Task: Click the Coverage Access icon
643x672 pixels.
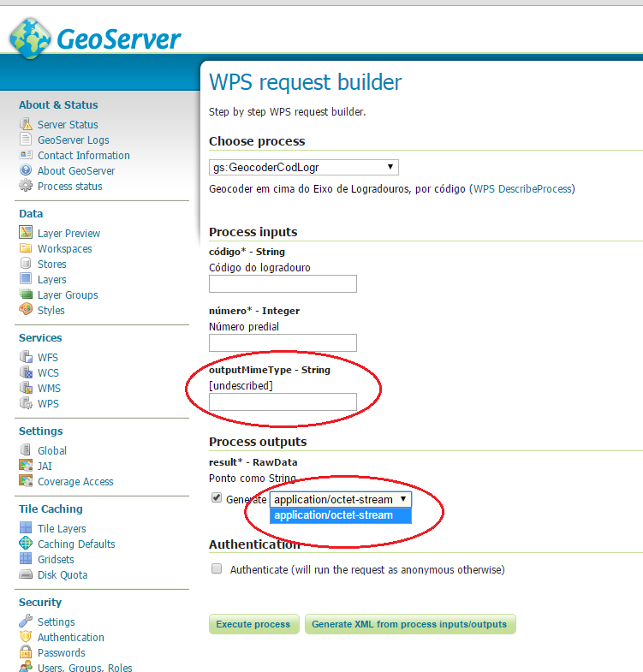Action: point(26,481)
